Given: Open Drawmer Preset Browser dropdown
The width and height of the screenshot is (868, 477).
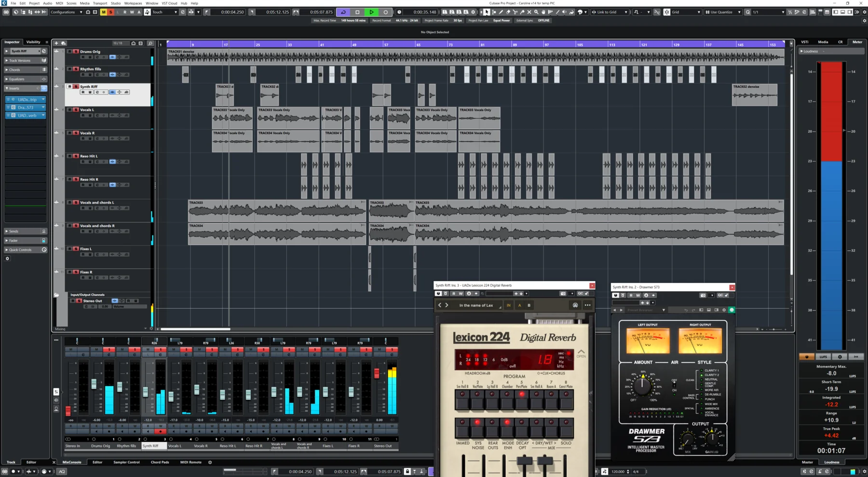Looking at the screenshot, I should 646,310.
